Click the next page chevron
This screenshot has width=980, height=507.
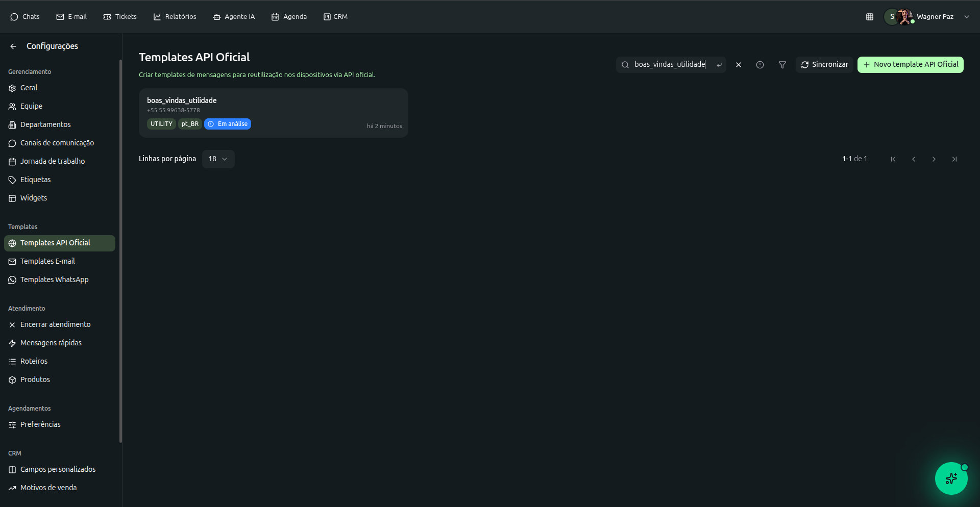click(x=934, y=159)
